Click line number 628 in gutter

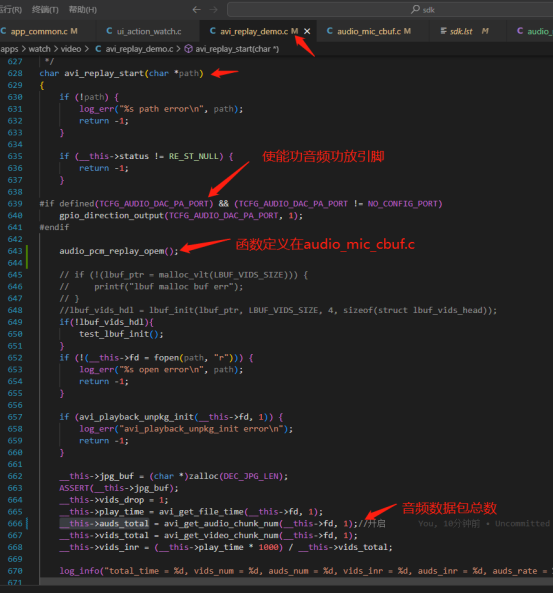click(15, 73)
